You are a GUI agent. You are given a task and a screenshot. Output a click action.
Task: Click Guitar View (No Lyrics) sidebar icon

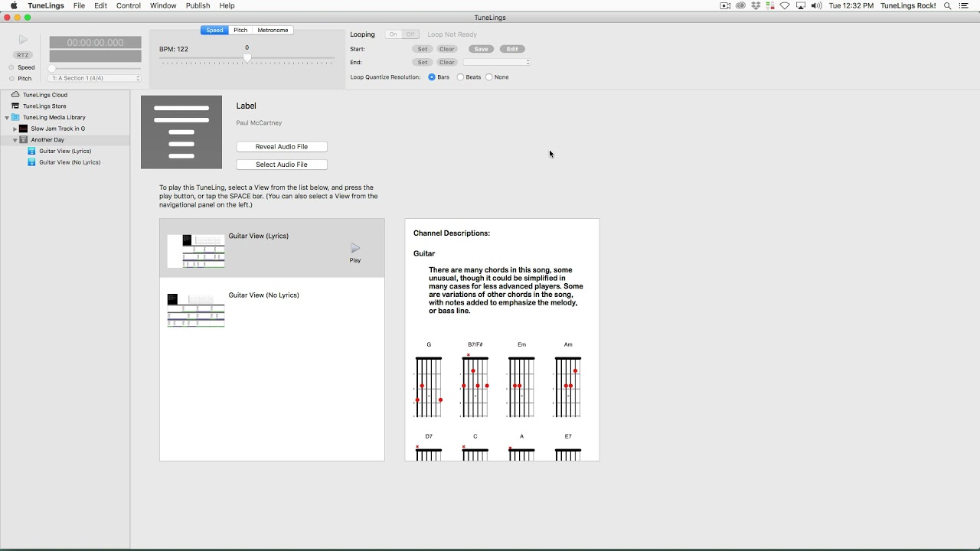(31, 162)
